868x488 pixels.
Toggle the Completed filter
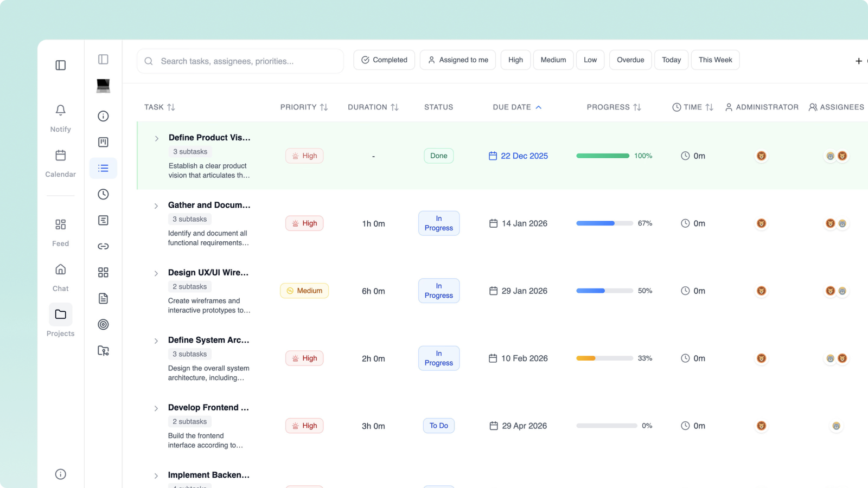click(x=384, y=60)
